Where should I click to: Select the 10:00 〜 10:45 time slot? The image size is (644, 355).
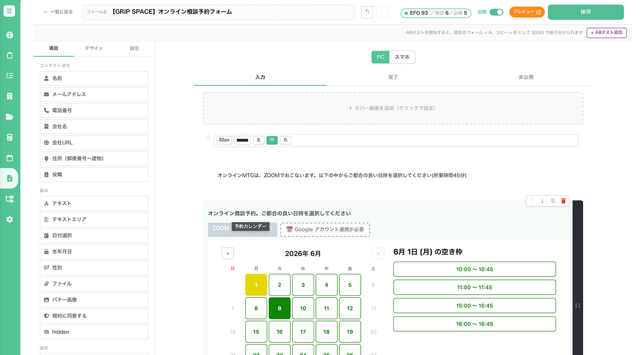tap(474, 269)
